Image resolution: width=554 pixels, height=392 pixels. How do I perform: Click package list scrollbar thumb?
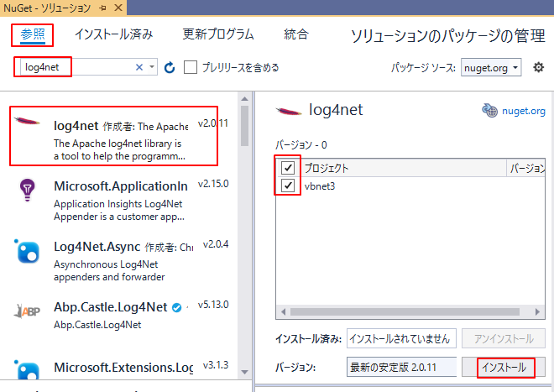click(x=244, y=125)
